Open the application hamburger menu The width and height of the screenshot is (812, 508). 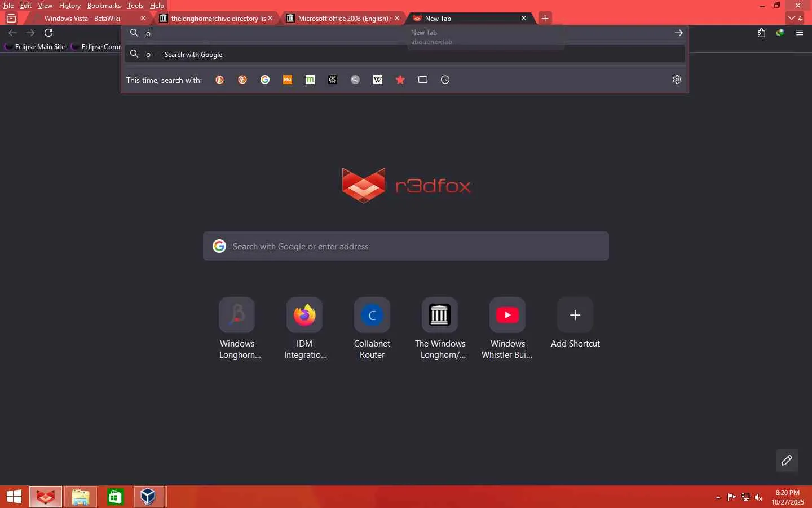[800, 33]
